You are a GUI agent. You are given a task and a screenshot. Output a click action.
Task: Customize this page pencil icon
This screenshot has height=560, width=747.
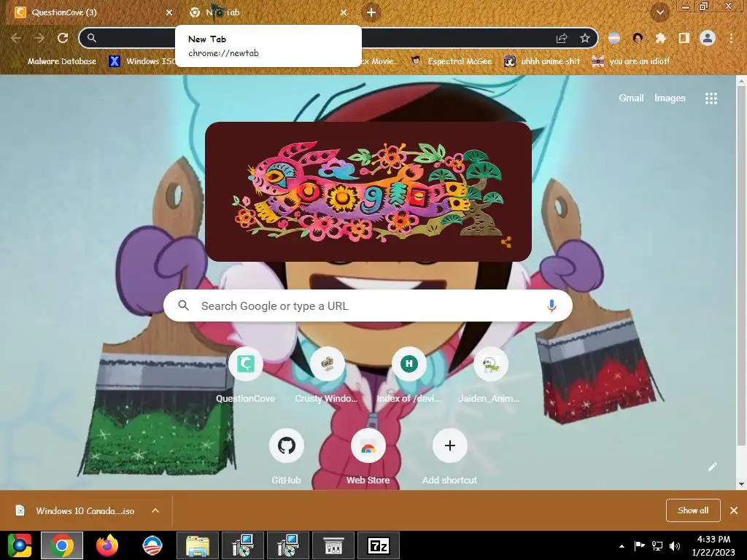tap(712, 467)
